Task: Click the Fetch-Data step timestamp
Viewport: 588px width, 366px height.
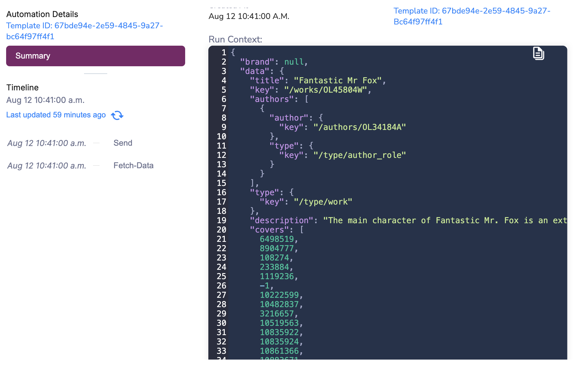Action: (47, 166)
